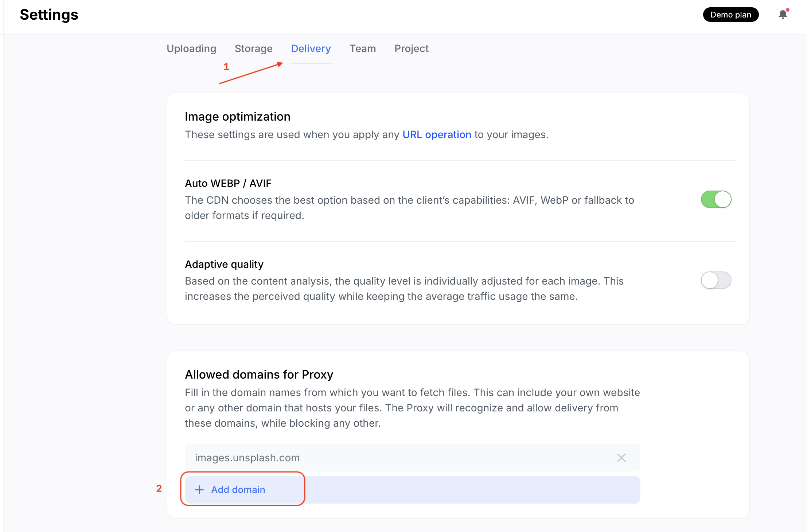Turn off the green optimization switch

(x=716, y=199)
